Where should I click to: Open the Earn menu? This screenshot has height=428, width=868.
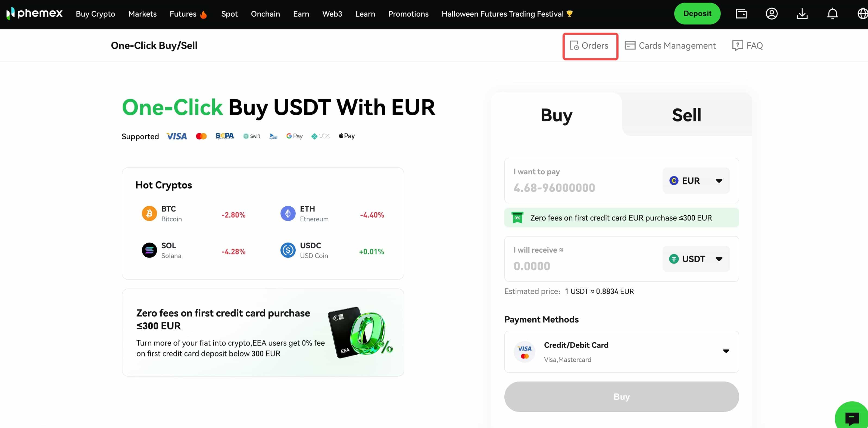(301, 14)
